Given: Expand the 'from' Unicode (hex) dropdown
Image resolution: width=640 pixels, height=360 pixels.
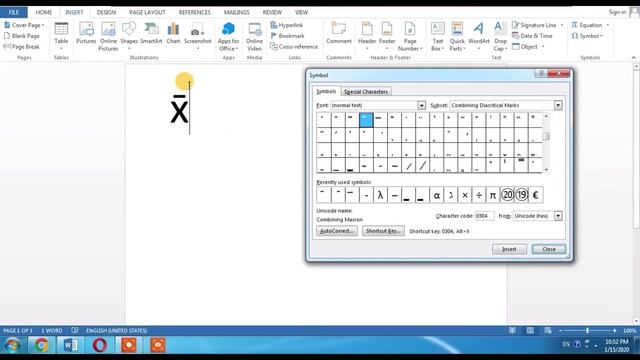Looking at the screenshot, I should click(x=558, y=216).
